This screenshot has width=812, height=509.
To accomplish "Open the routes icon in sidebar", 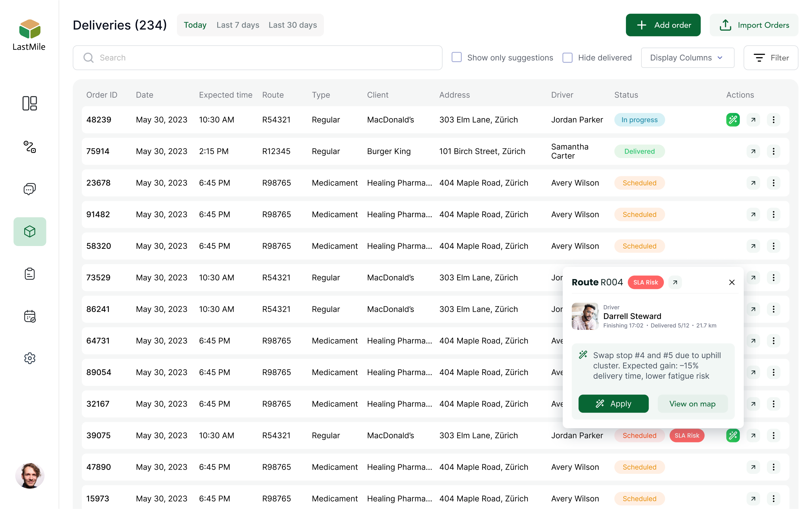I will (x=30, y=147).
